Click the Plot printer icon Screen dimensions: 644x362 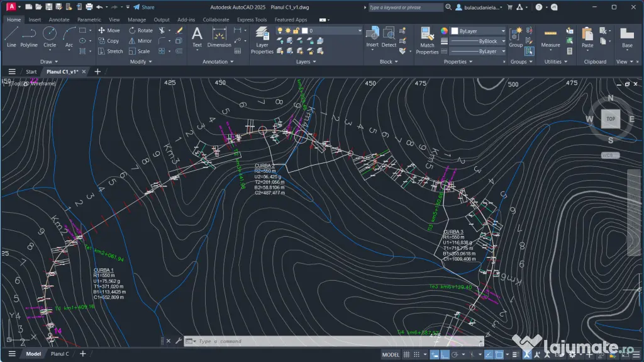(89, 7)
